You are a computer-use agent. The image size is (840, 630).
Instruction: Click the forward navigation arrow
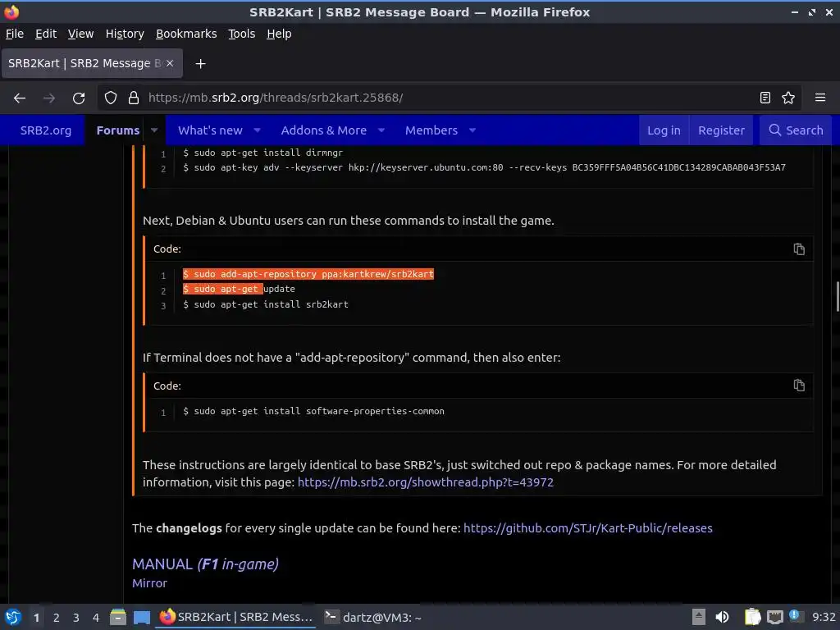tap(48, 98)
